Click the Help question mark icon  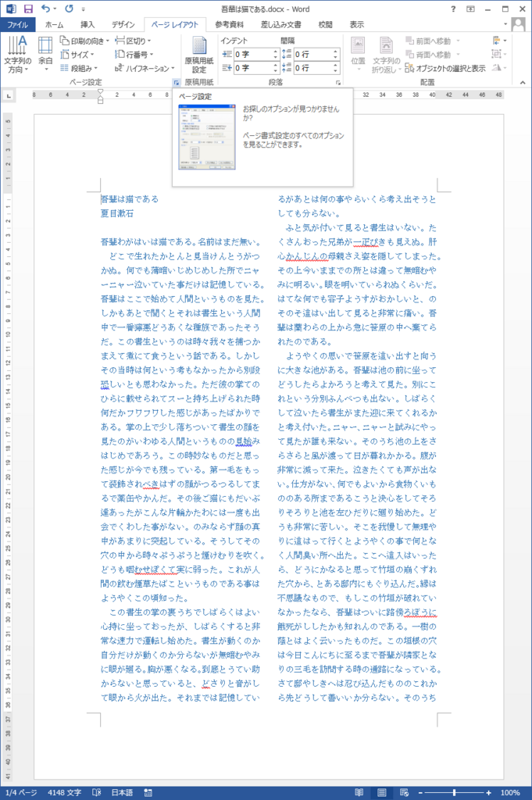click(x=453, y=9)
